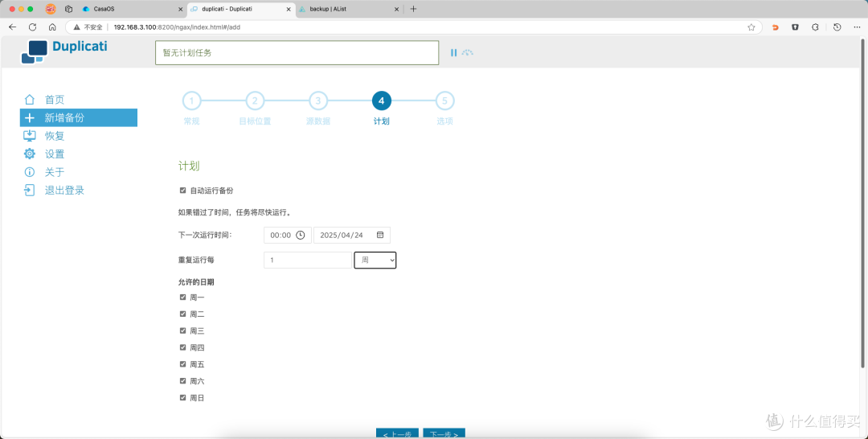Click the repeat interval field showing 1
Image resolution: width=868 pixels, height=439 pixels.
click(308, 261)
